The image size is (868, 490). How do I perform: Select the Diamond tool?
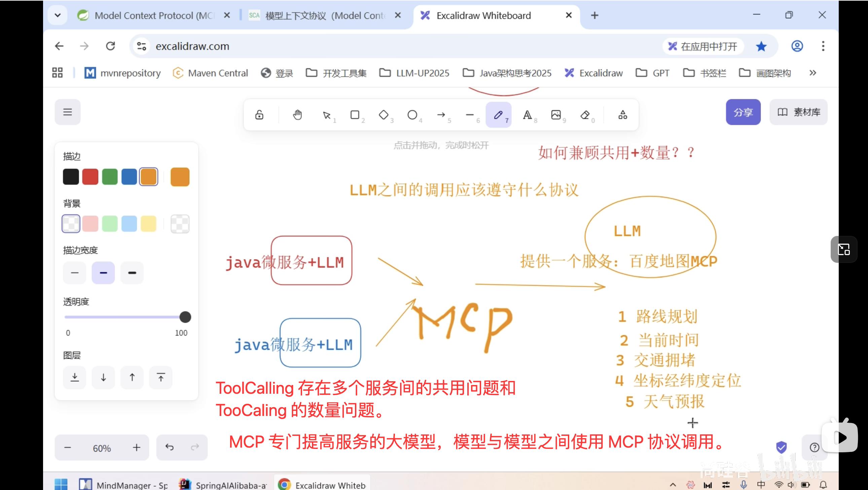tap(384, 115)
